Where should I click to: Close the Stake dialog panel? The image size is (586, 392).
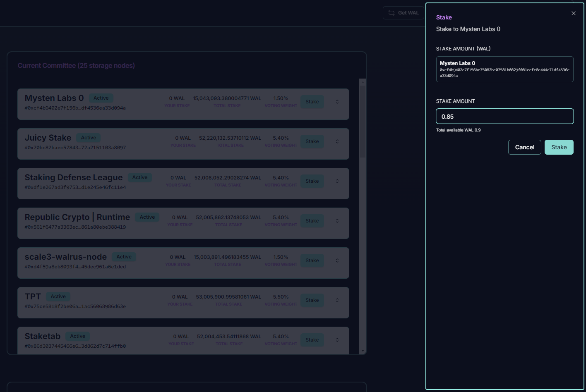click(x=573, y=13)
